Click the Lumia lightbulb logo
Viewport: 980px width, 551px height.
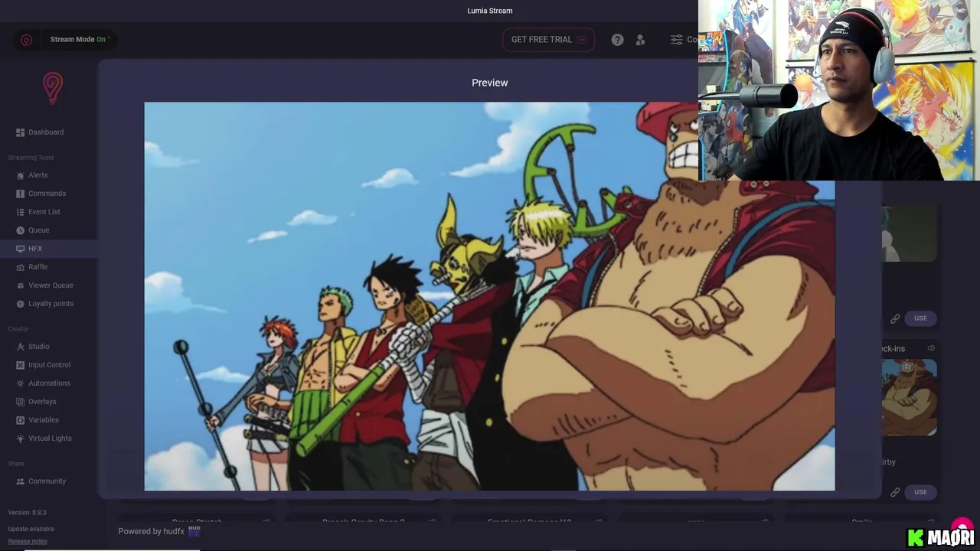52,88
